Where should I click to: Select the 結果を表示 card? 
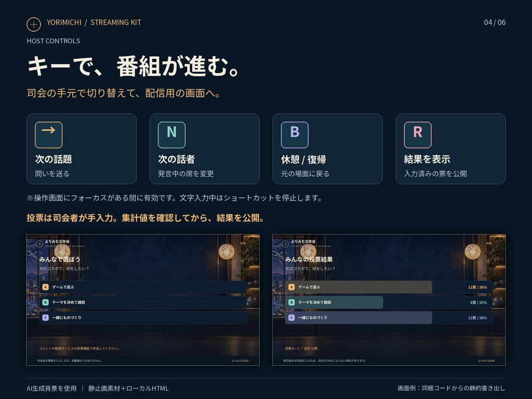click(450, 149)
